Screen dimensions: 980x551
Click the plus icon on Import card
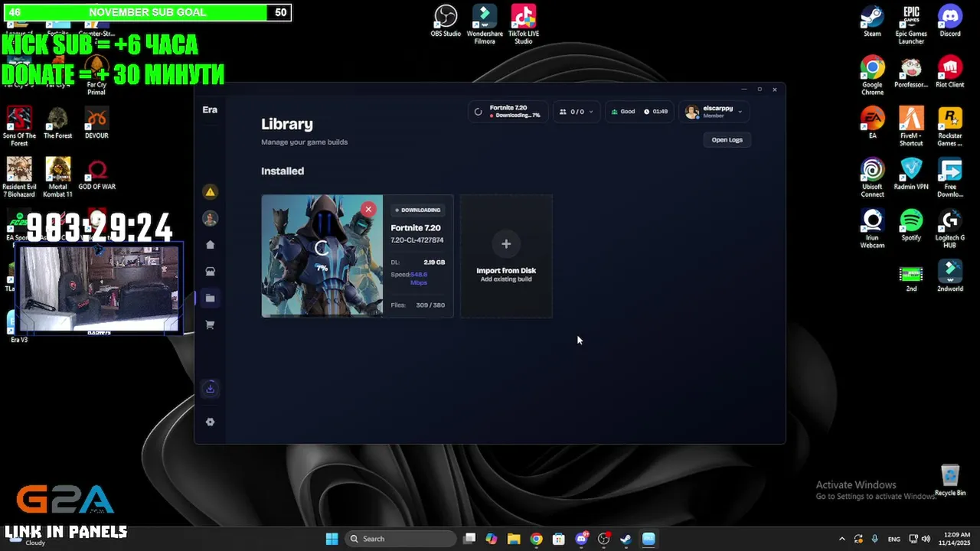coord(506,244)
